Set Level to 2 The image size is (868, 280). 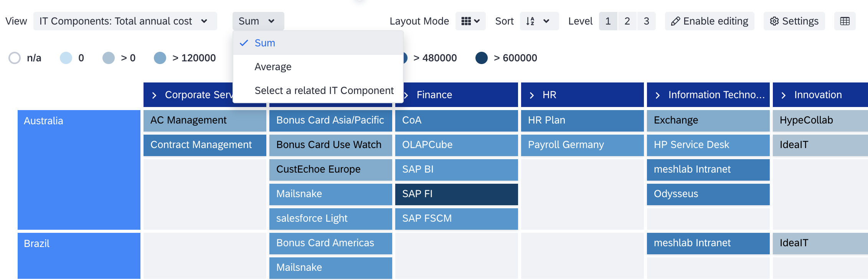point(627,21)
